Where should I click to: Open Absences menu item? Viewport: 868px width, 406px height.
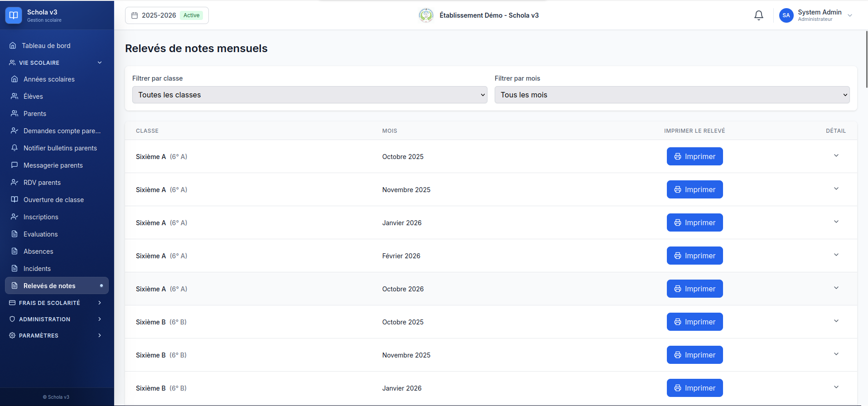coord(57,251)
